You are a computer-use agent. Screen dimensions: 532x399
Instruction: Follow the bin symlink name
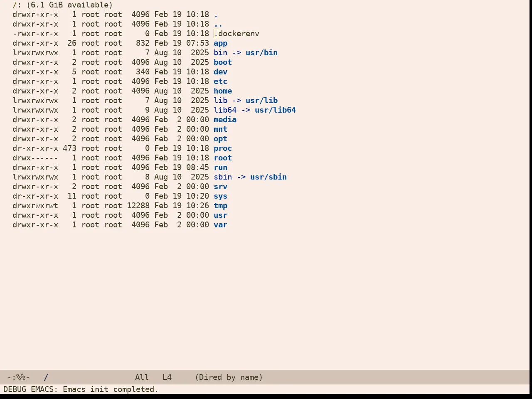220,53
